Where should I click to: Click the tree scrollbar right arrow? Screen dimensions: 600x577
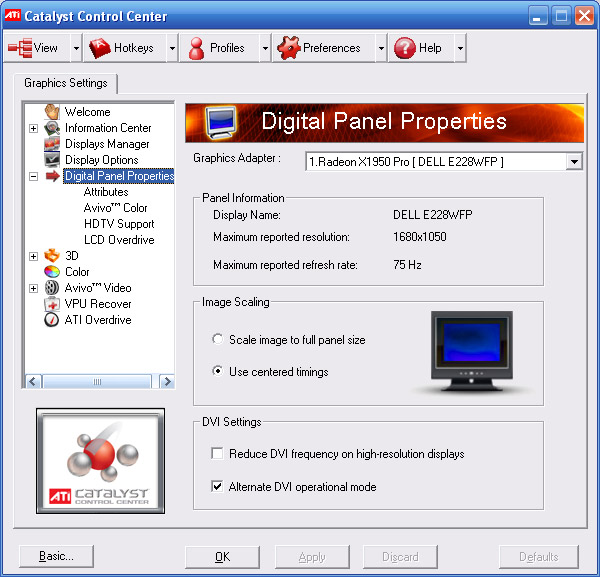(x=167, y=381)
